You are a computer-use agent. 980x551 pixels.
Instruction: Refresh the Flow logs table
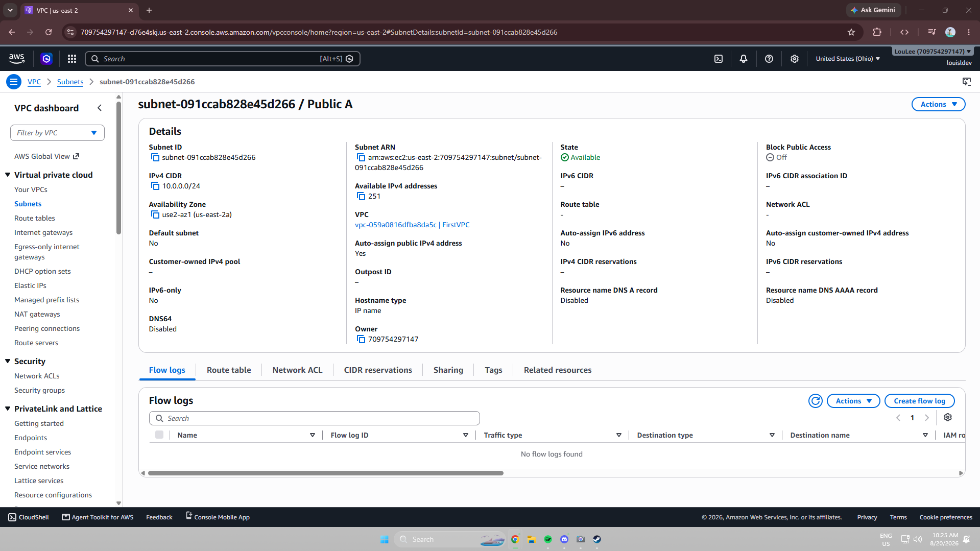(816, 401)
